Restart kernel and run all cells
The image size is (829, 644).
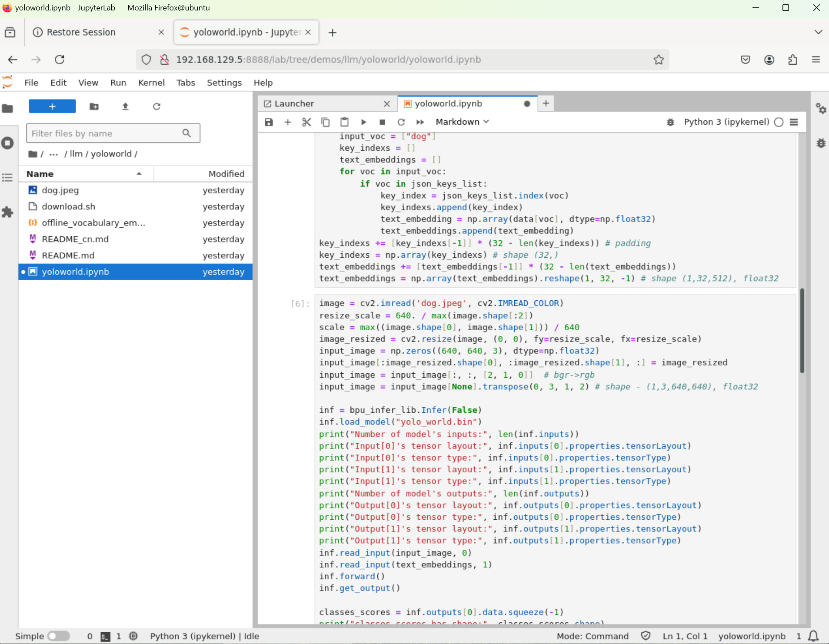click(x=420, y=122)
